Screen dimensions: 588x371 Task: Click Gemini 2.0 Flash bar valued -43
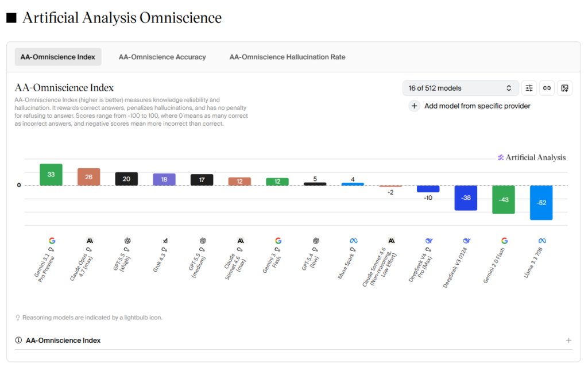click(504, 199)
